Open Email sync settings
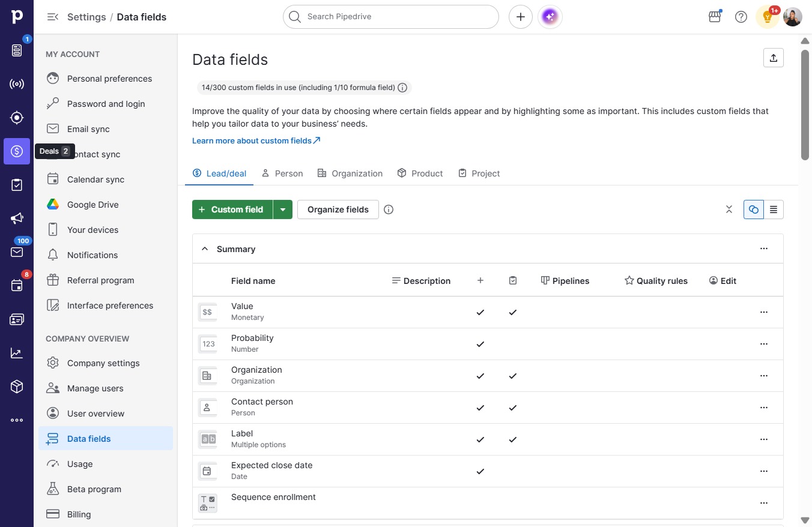 point(106,129)
